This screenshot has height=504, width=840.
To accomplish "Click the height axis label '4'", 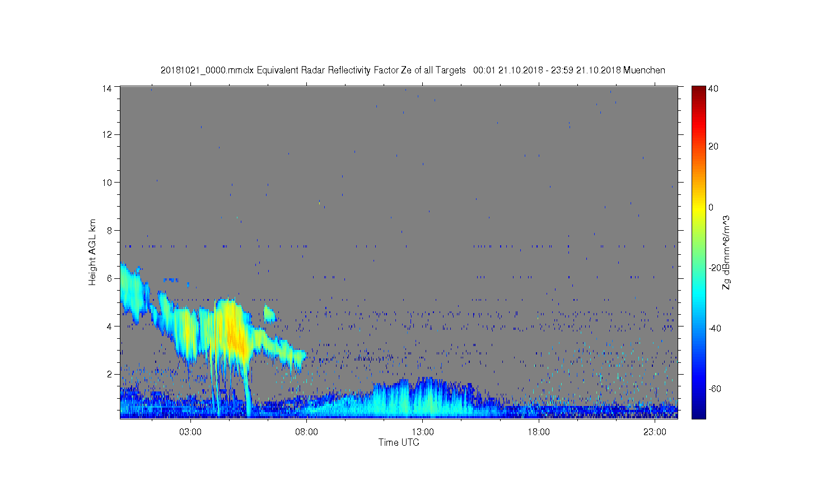I will pos(110,326).
